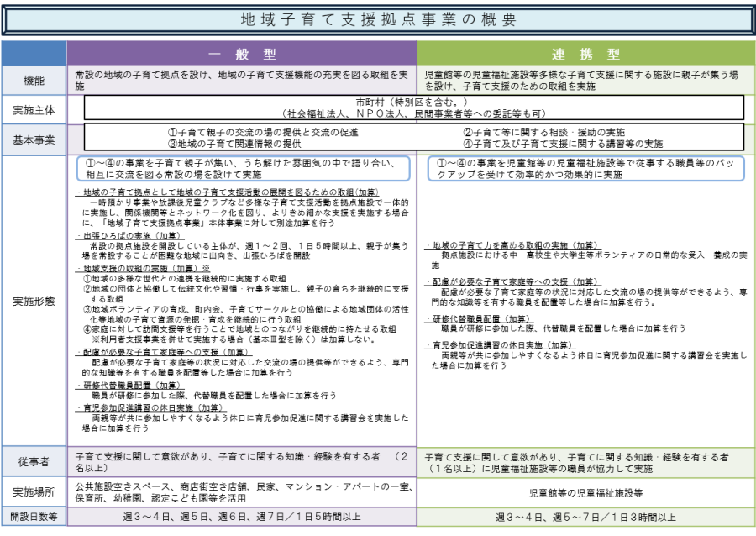The height and width of the screenshot is (536, 756).
Task: Click the 実施主体 row label
Action: point(34,109)
